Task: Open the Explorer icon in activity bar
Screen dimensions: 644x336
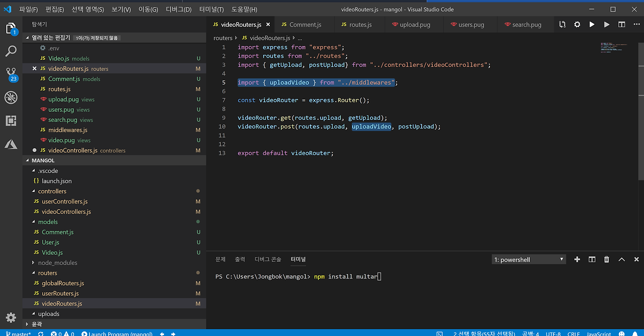Action: tap(11, 29)
